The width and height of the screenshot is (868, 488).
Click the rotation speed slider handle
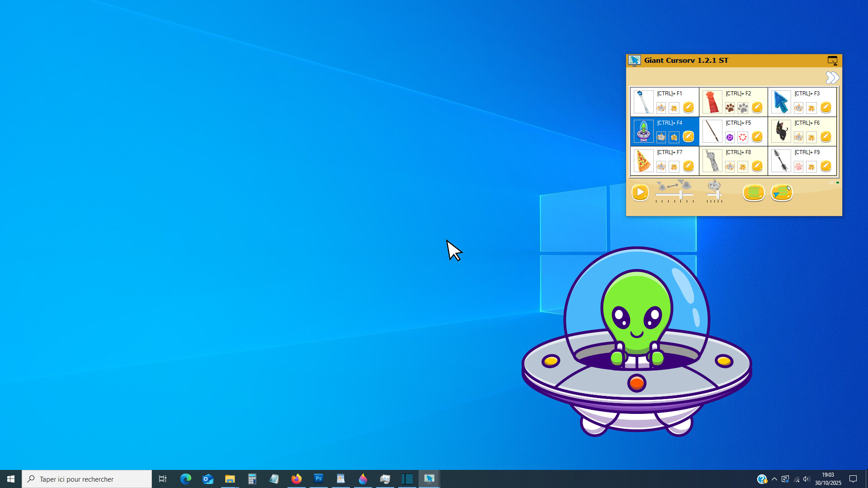pos(717,195)
